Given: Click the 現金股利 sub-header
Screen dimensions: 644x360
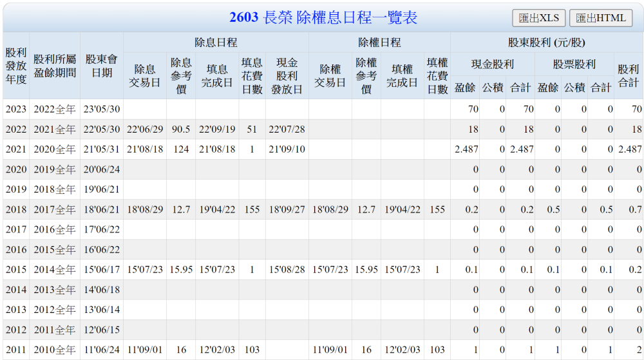Looking at the screenshot, I should (x=493, y=64).
